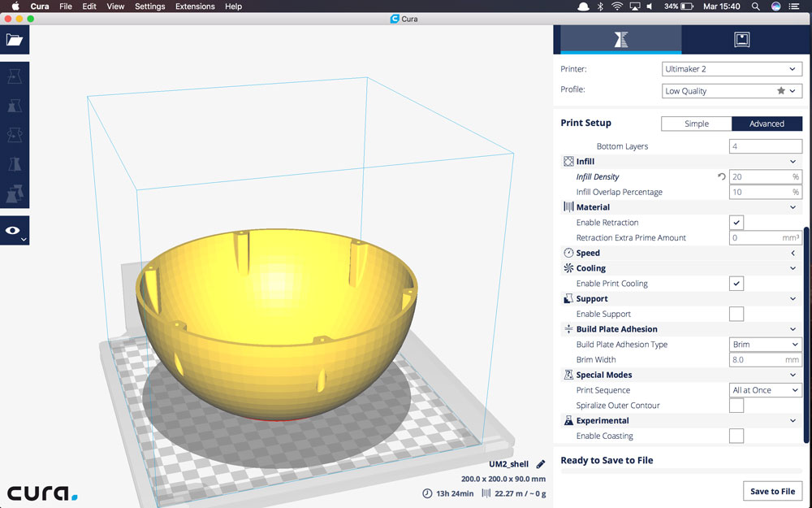Open the Wi-Fi status menu
Viewport: 812px width, 508px height.
coord(617,7)
